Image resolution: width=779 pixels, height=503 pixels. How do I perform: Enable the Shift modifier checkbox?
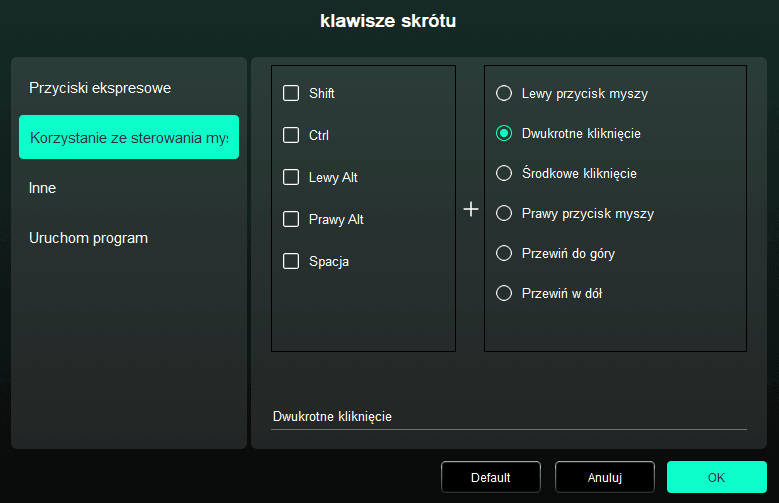click(x=291, y=93)
